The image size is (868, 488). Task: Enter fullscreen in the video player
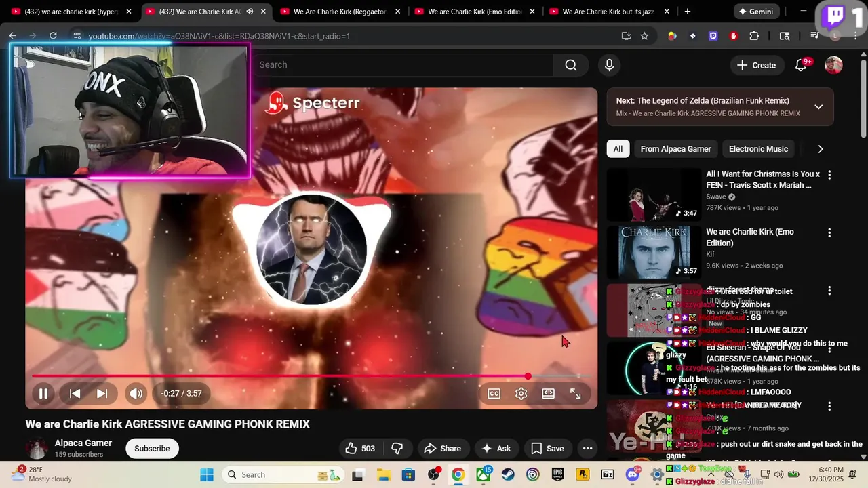pos(575,393)
